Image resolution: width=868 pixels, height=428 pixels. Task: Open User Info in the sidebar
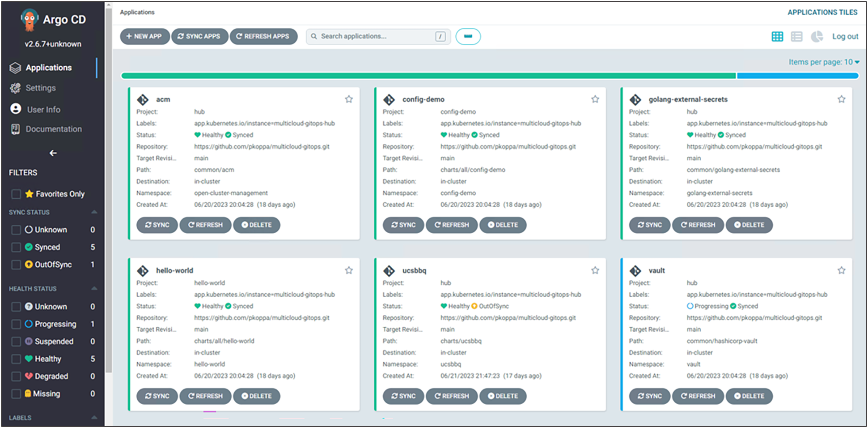(44, 110)
